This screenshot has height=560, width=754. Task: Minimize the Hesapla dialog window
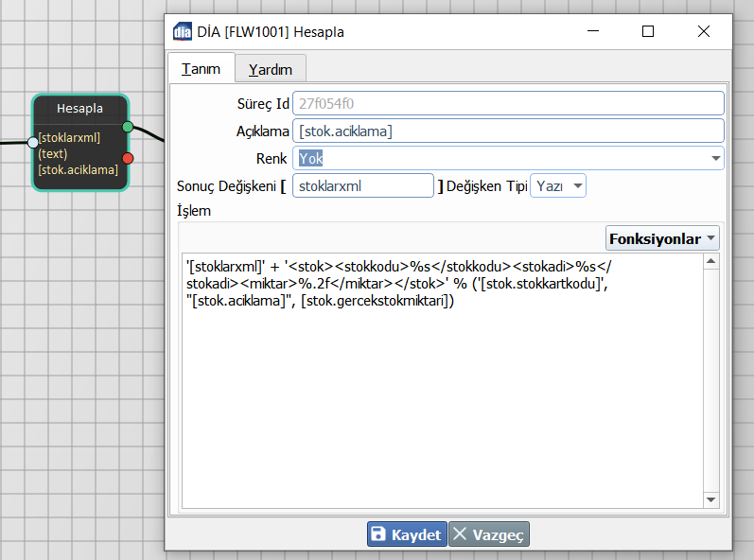click(593, 31)
